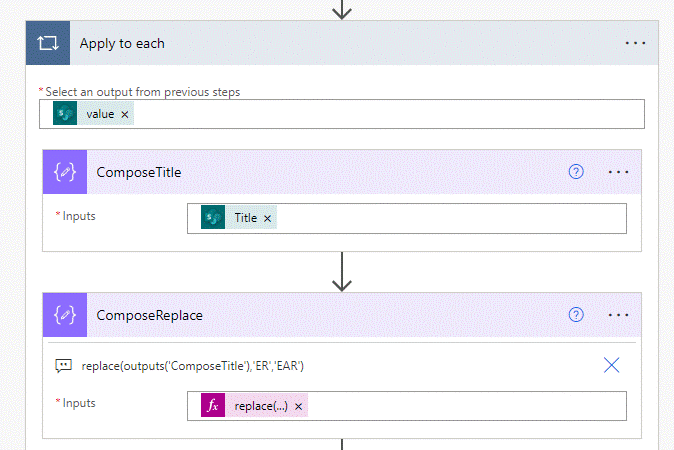Open ComposeReplace options menu

pyautogui.click(x=619, y=315)
